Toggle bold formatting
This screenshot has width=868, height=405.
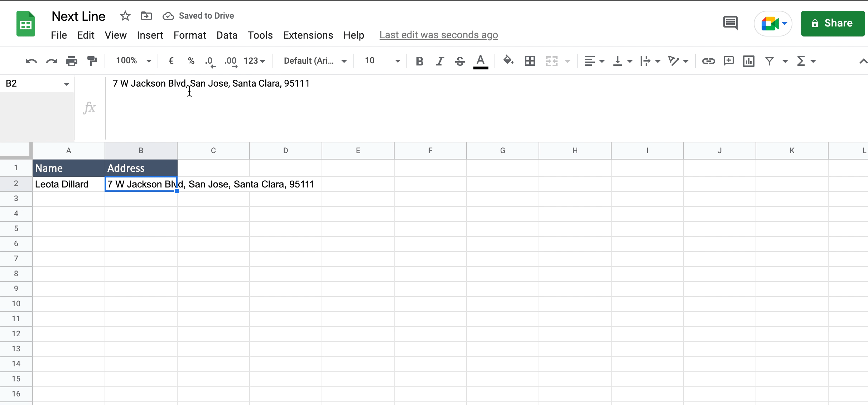[x=419, y=61]
